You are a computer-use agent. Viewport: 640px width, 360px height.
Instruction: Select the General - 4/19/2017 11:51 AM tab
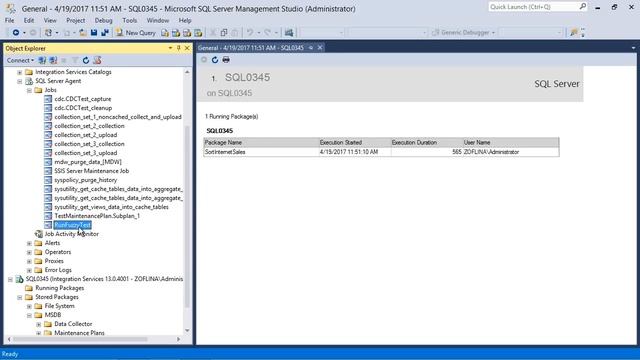(x=251, y=48)
